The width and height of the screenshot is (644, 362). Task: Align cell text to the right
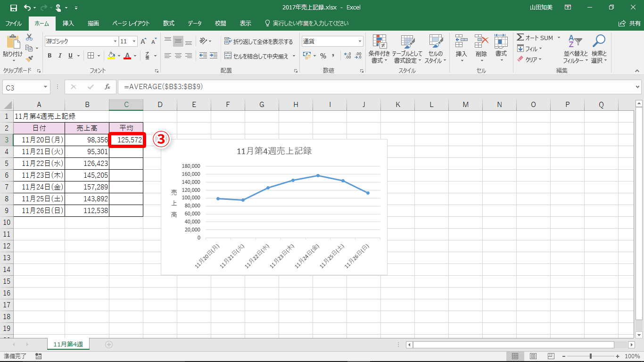coord(189,56)
